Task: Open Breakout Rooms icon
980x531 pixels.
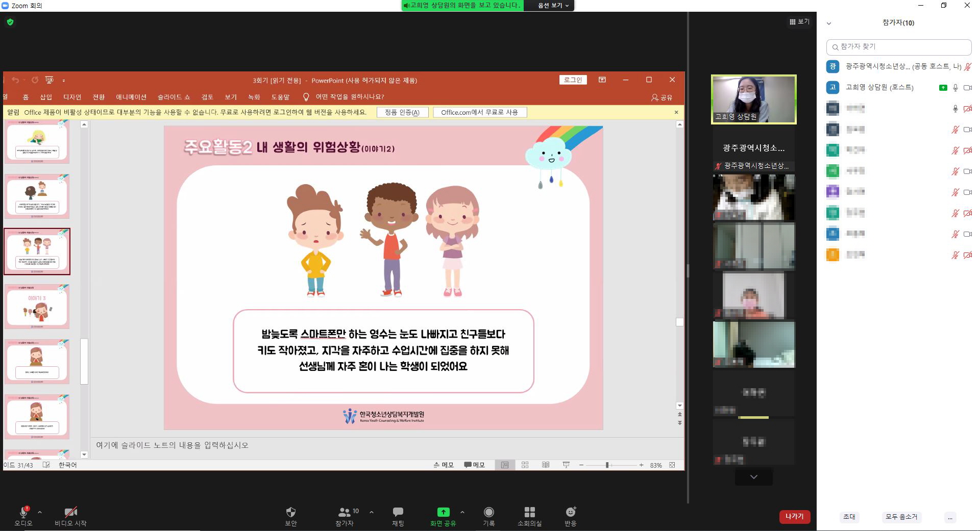Action: (x=529, y=512)
